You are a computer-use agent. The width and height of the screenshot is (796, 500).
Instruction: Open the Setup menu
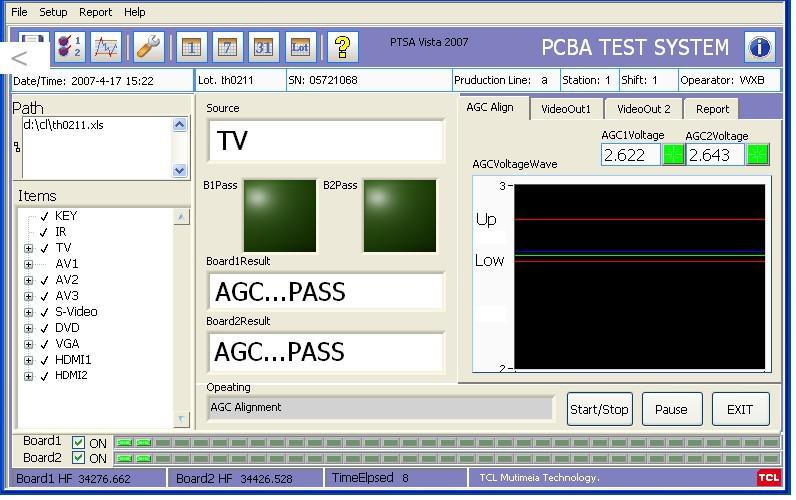pos(53,12)
